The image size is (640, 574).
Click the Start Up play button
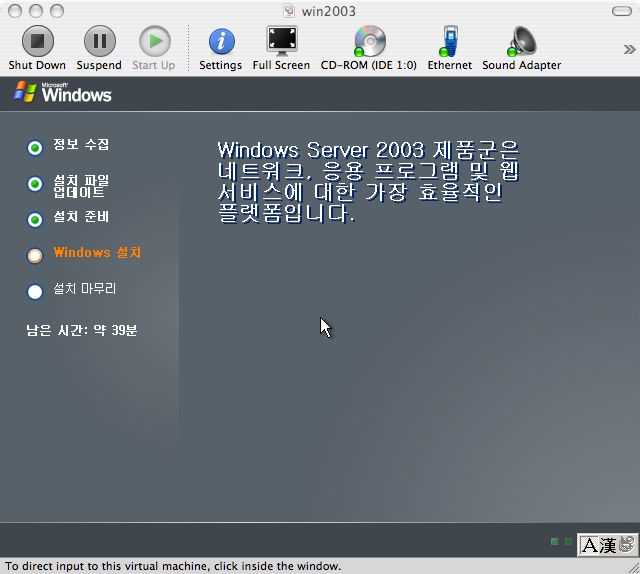pyautogui.click(x=155, y=41)
